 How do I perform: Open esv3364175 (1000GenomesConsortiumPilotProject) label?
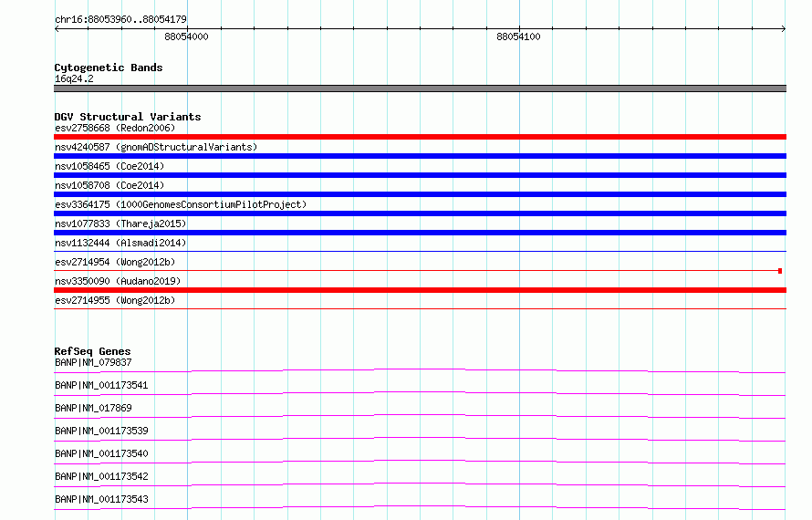tap(181, 204)
